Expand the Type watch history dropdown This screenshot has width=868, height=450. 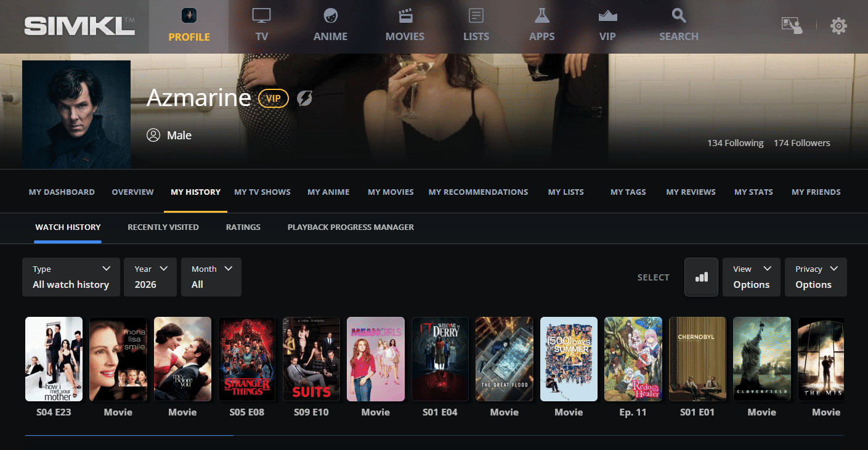(71, 277)
